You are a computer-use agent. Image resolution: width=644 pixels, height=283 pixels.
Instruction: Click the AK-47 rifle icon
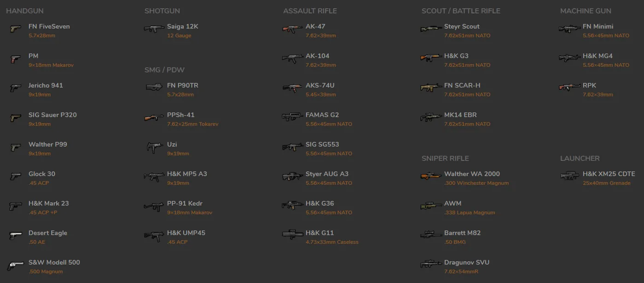click(292, 29)
